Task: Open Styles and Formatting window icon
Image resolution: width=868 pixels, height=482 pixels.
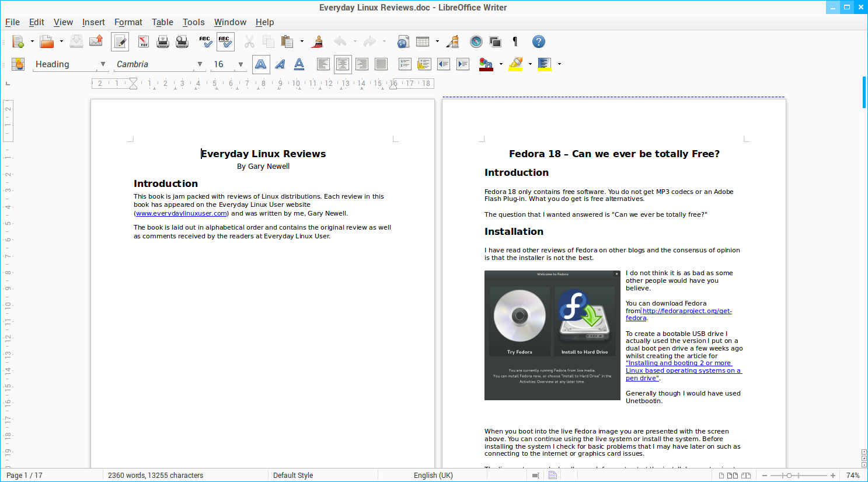Action: click(x=18, y=64)
